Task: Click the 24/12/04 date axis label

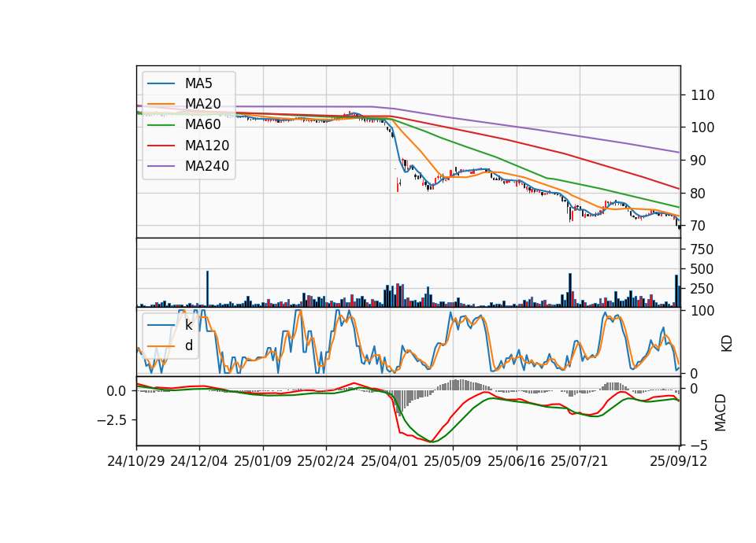Action: coord(199,462)
